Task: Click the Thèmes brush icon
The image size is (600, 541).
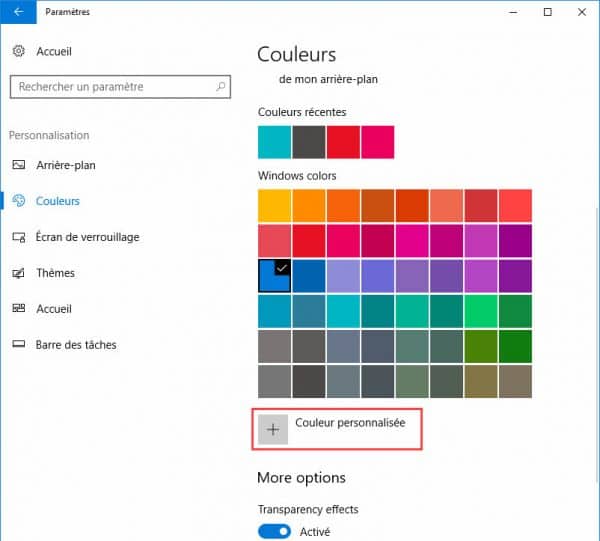Action: pyautogui.click(x=17, y=273)
